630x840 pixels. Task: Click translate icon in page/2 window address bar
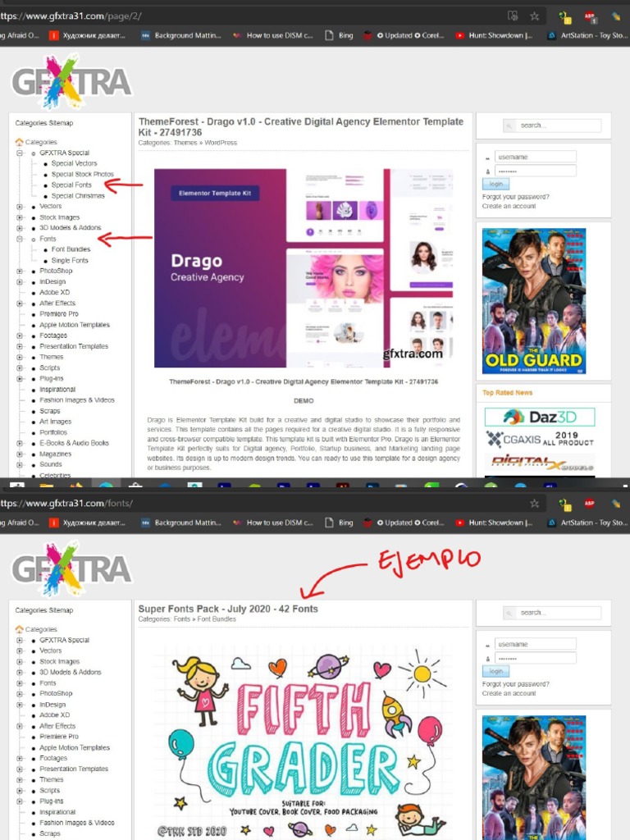513,16
